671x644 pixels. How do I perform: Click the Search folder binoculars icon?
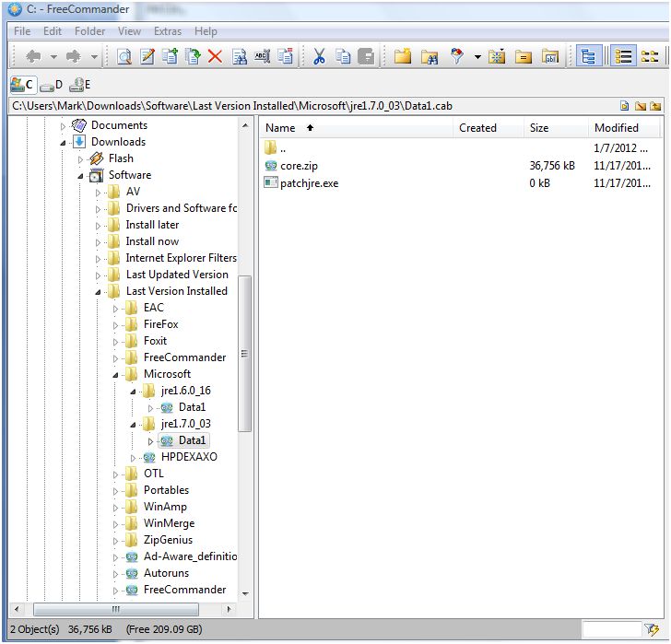coord(430,57)
